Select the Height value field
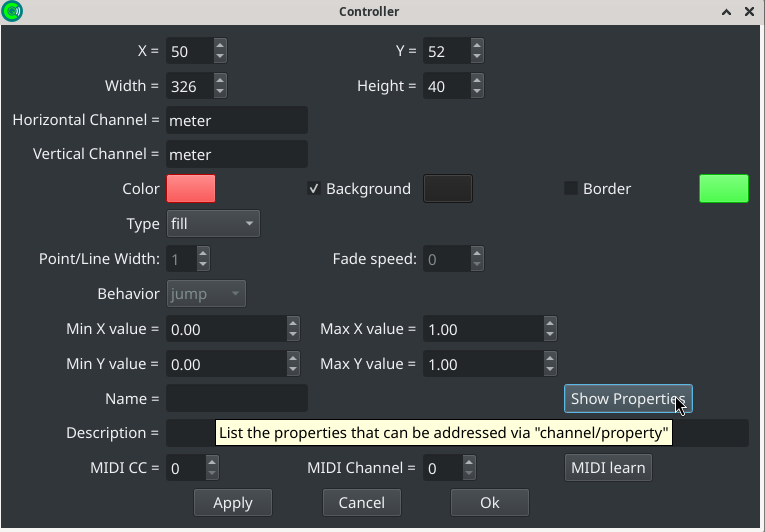This screenshot has width=765, height=532. [x=447, y=86]
